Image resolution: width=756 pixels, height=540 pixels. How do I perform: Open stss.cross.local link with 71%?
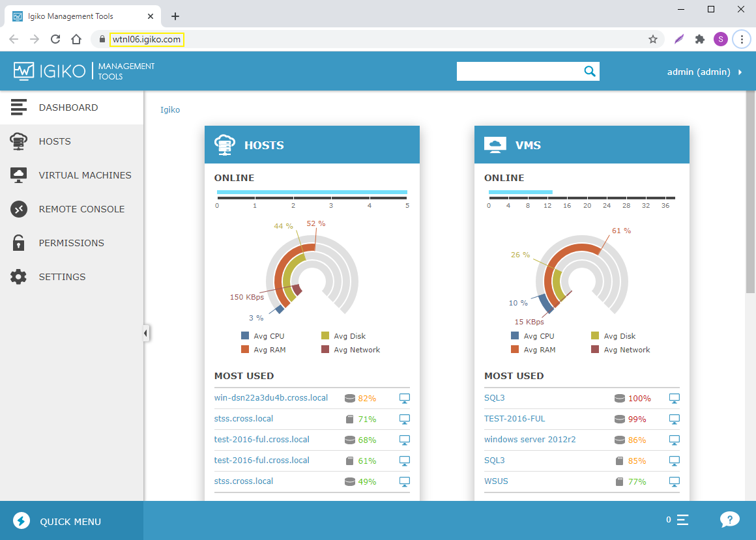(244, 419)
